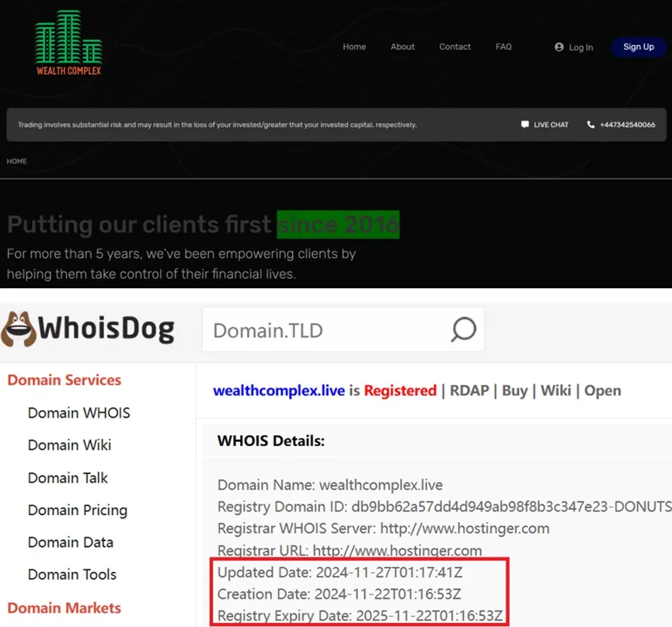Screen dimensions: 672x627
Task: Click the red Registered status link
Action: (x=400, y=391)
